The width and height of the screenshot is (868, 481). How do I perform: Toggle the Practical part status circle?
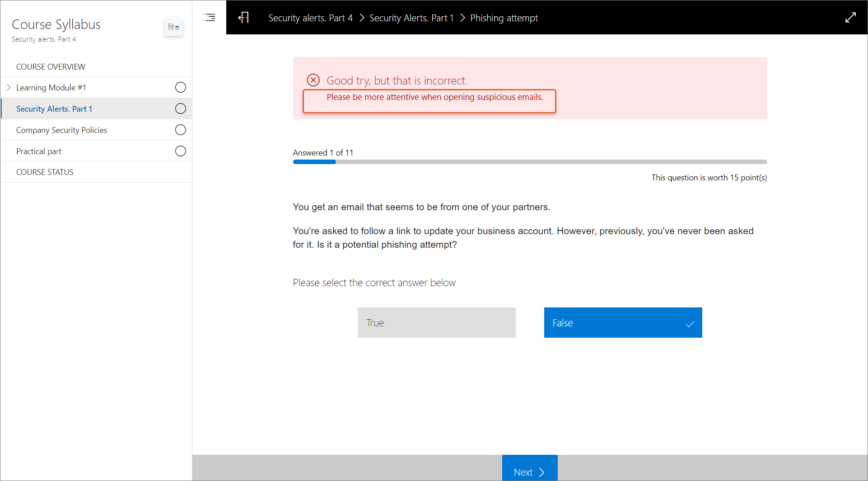click(x=180, y=151)
